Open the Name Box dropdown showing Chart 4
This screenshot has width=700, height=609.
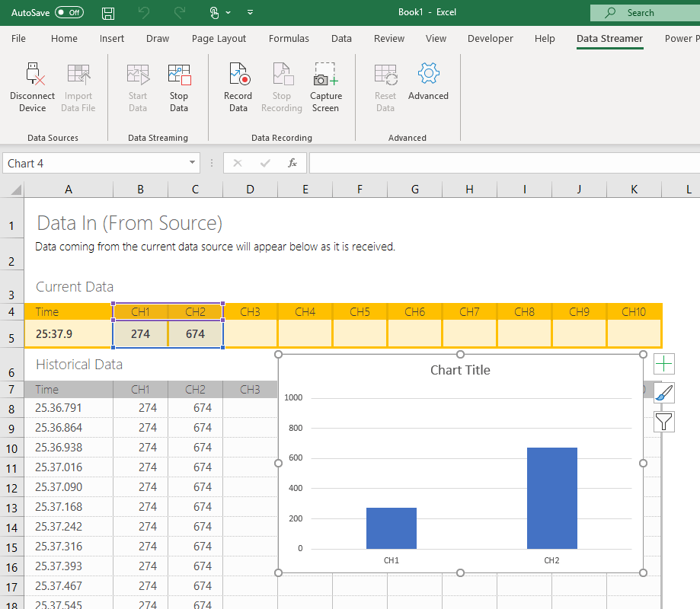192,163
